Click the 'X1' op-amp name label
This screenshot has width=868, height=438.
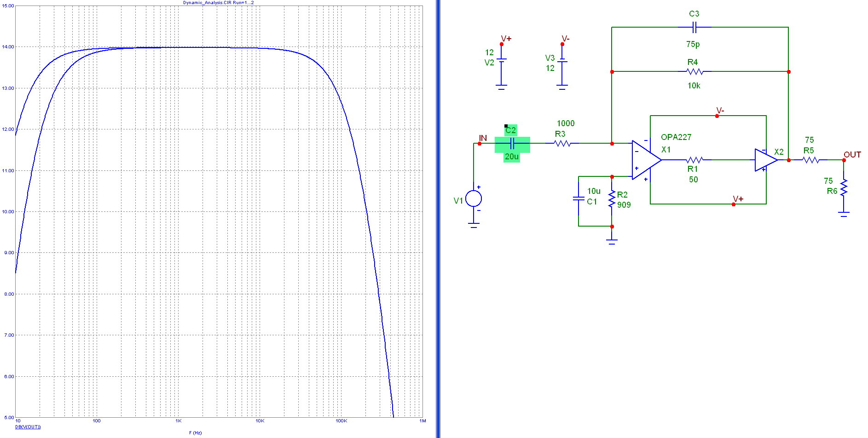click(666, 150)
